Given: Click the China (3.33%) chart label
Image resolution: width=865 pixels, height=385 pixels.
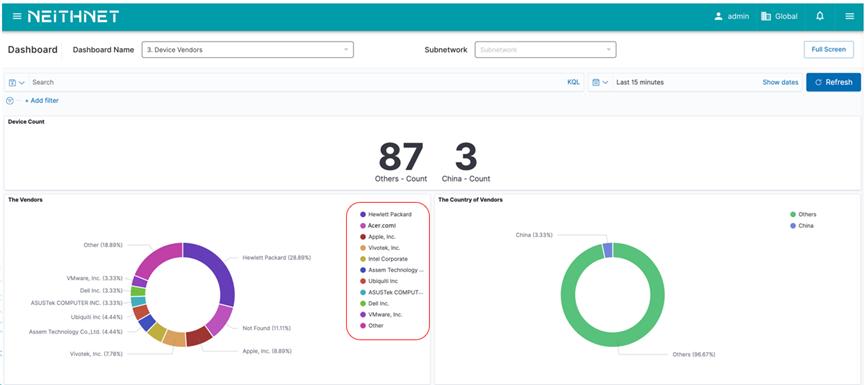Looking at the screenshot, I should pos(533,235).
